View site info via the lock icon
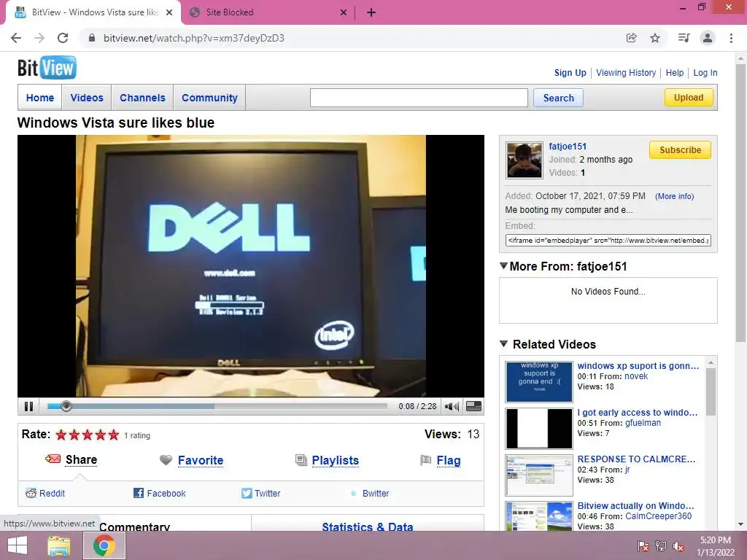This screenshot has width=747, height=560. [x=92, y=38]
